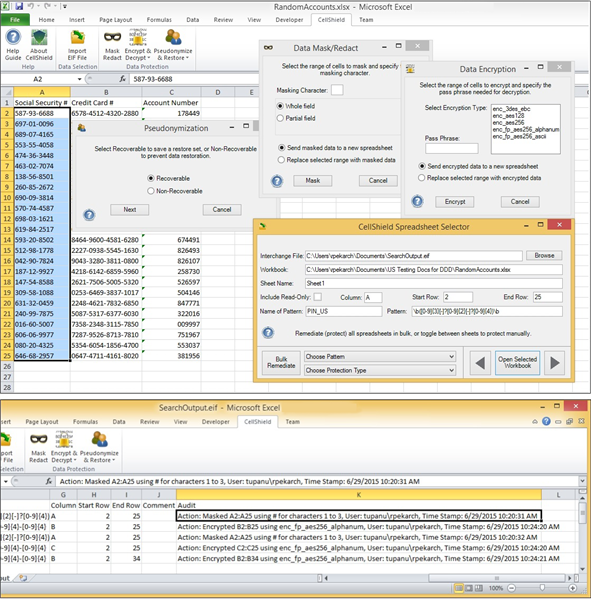
Task: Select the Non-Recoverable option
Action: click(151, 191)
